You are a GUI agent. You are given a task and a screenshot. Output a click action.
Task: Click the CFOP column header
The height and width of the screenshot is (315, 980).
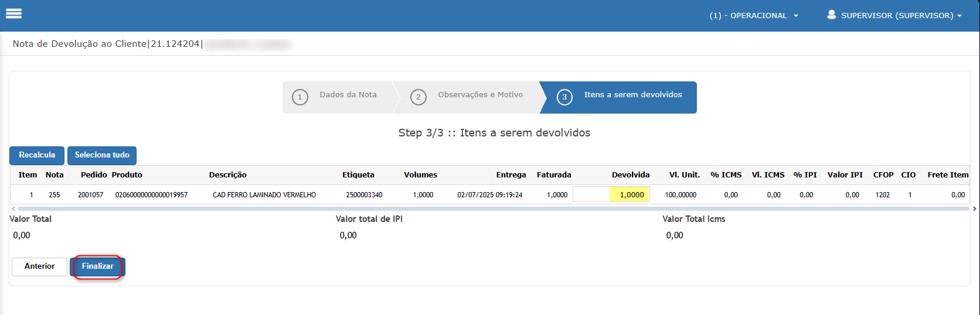click(x=883, y=175)
